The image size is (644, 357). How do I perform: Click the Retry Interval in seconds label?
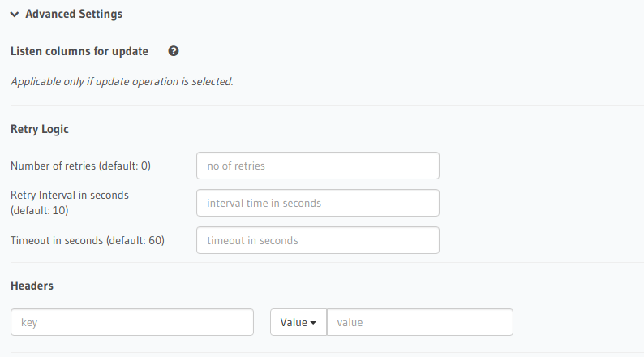tap(70, 196)
